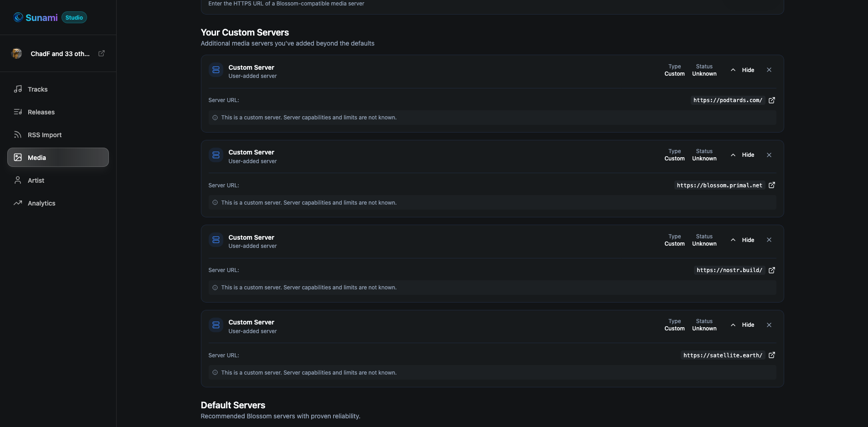Collapse the podtards.com server details

click(x=743, y=70)
